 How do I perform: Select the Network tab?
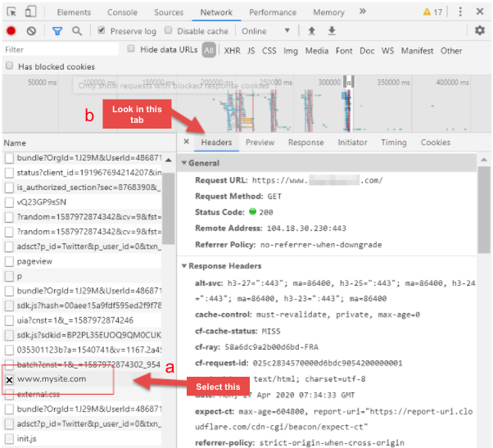point(216,12)
